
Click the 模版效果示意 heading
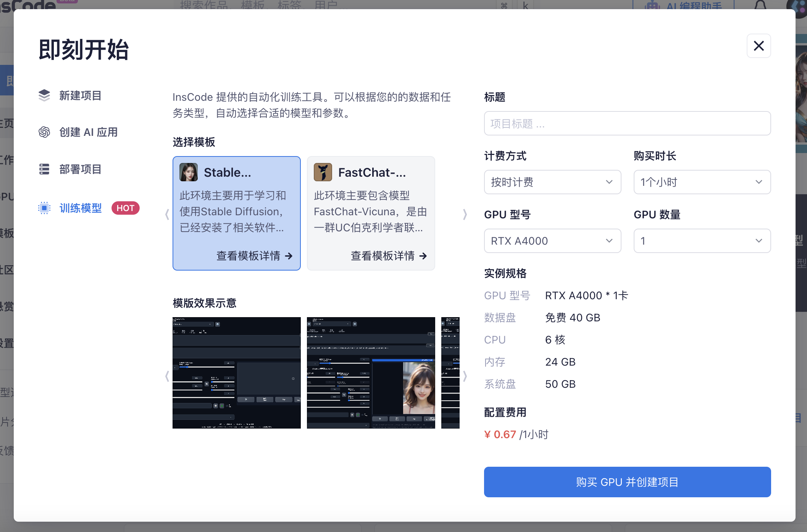[205, 303]
